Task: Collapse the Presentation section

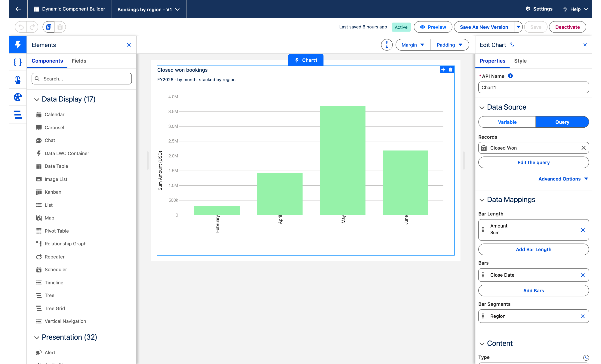Action: pyautogui.click(x=36, y=337)
